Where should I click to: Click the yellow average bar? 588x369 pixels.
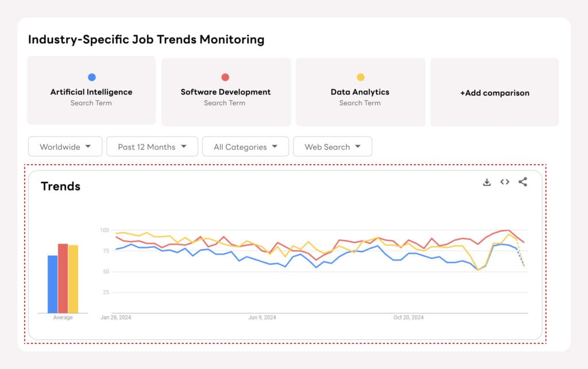click(73, 279)
